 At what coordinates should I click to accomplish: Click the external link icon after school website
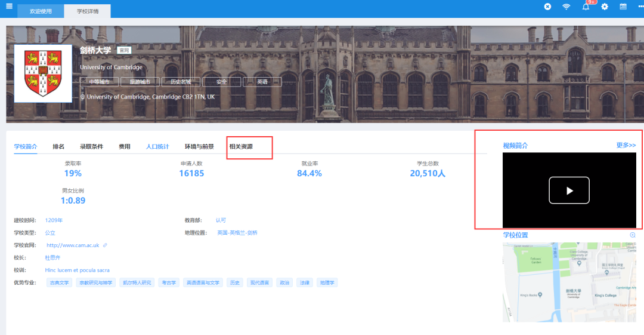pos(105,245)
